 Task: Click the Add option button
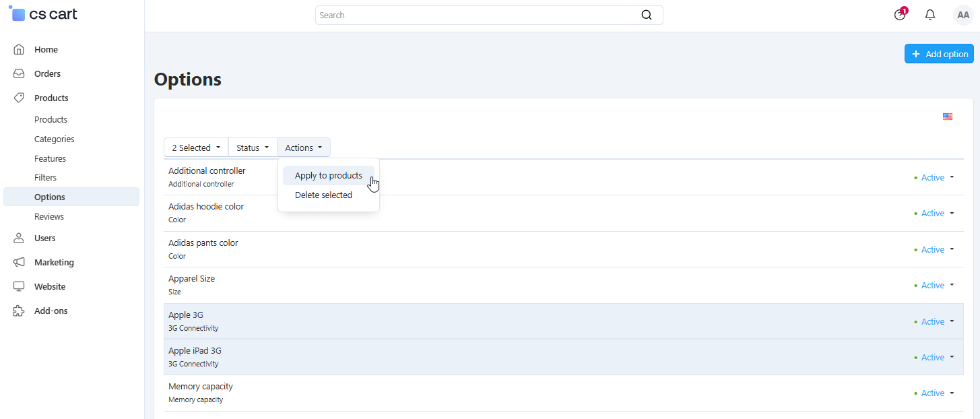pos(939,54)
